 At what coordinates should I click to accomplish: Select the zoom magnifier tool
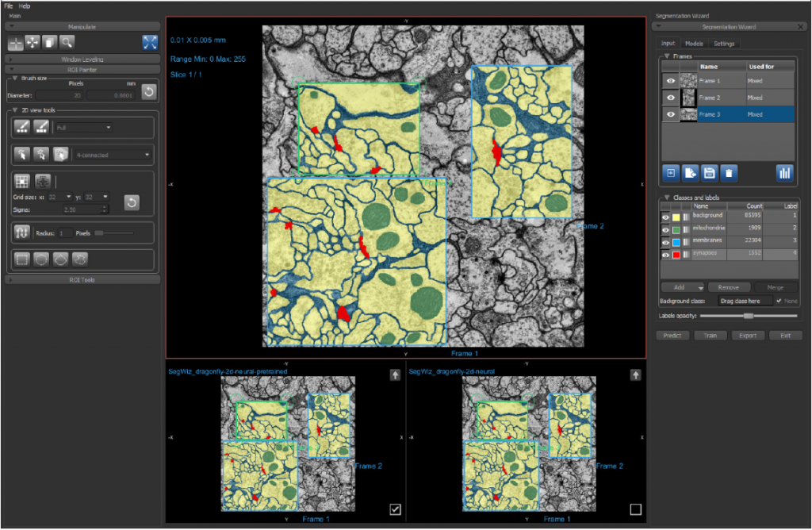67,43
